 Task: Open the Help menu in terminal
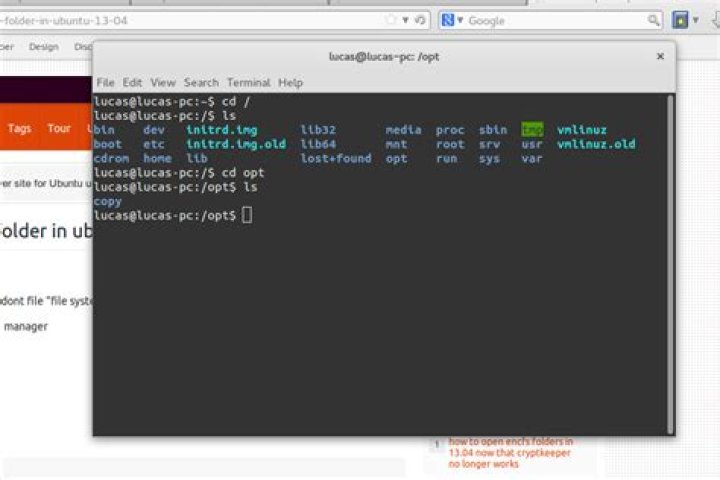[x=290, y=83]
